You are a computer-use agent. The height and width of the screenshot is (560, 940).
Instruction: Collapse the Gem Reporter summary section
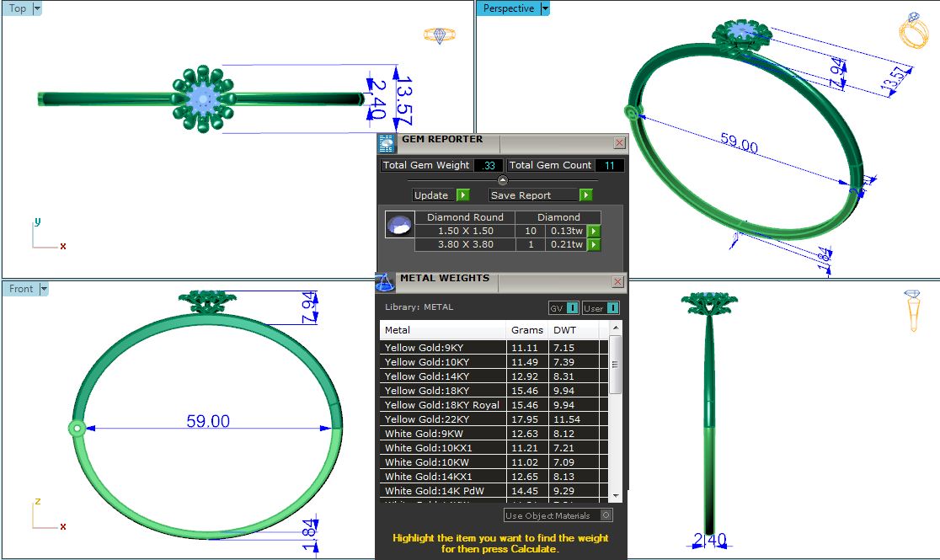click(503, 180)
